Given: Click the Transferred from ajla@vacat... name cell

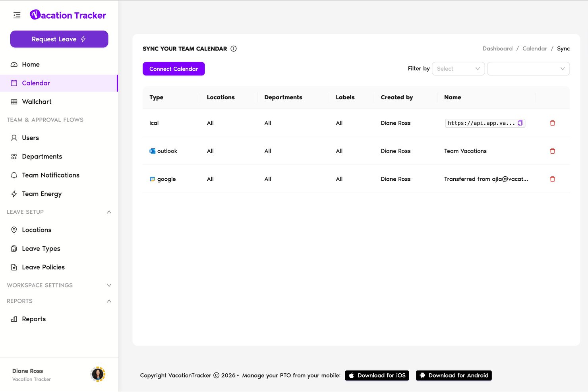Looking at the screenshot, I should pyautogui.click(x=486, y=179).
